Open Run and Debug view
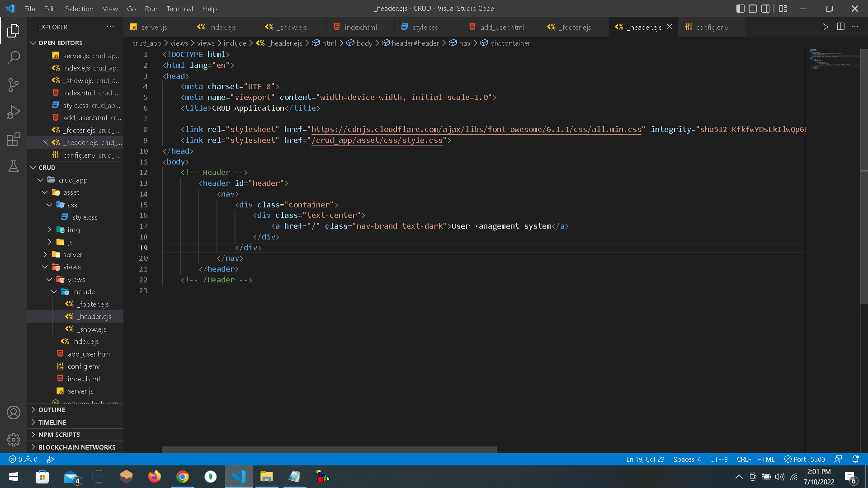The image size is (868, 488). click(x=14, y=112)
